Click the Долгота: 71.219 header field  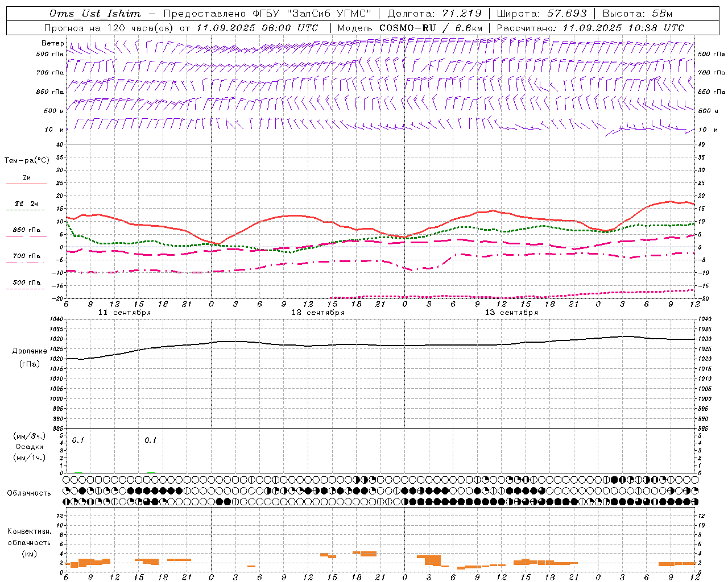(434, 14)
